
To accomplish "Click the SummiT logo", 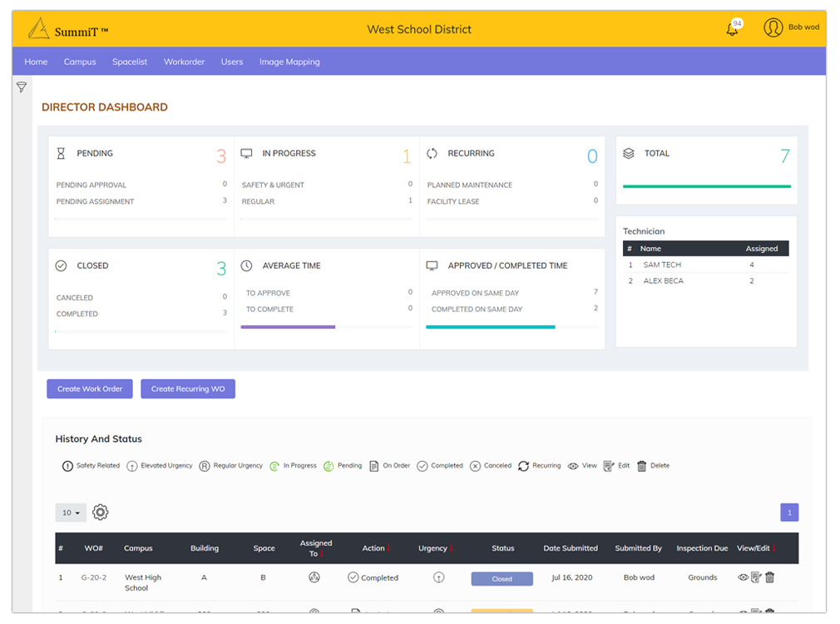I will 68,30.
